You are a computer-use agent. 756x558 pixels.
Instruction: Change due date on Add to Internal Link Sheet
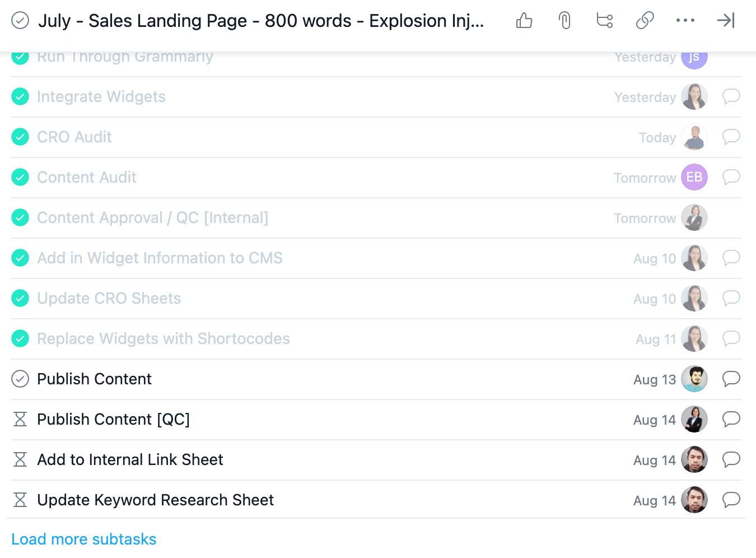click(655, 461)
